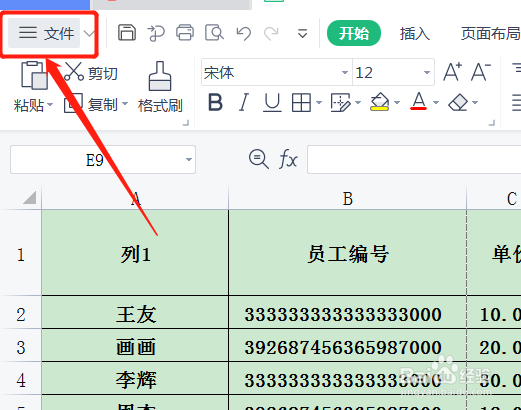Open print preview icon

pos(214,33)
